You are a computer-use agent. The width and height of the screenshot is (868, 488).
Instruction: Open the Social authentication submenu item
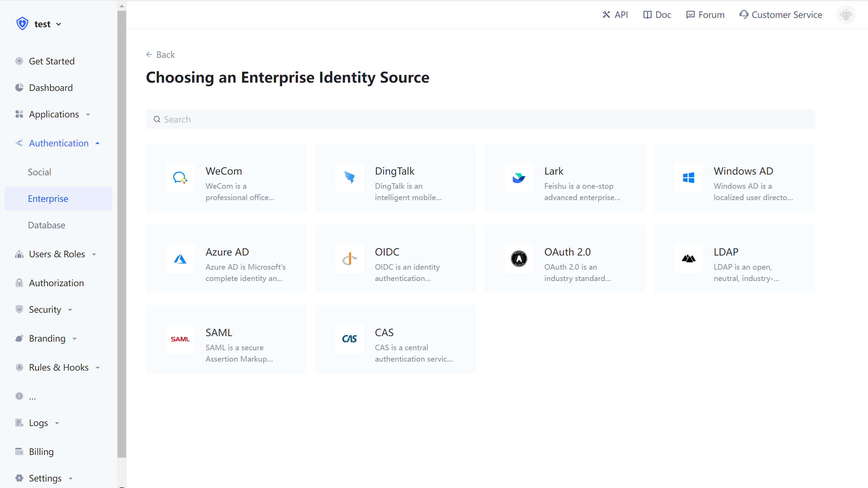(x=40, y=172)
